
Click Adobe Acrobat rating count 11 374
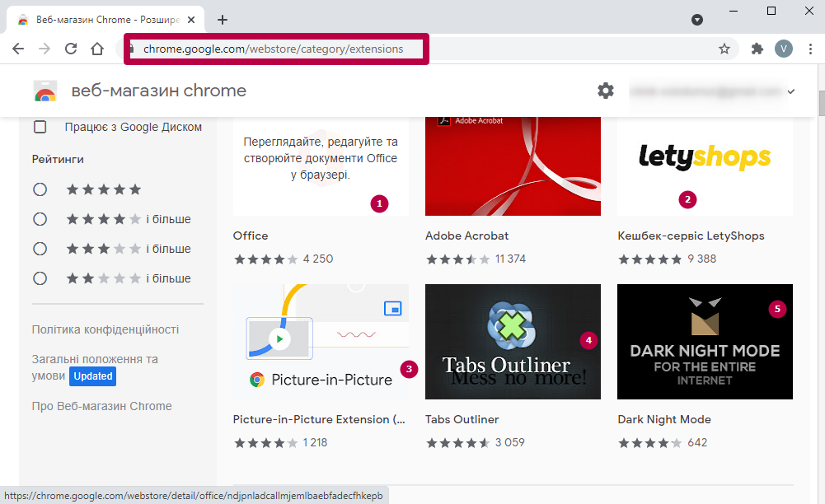[510, 259]
